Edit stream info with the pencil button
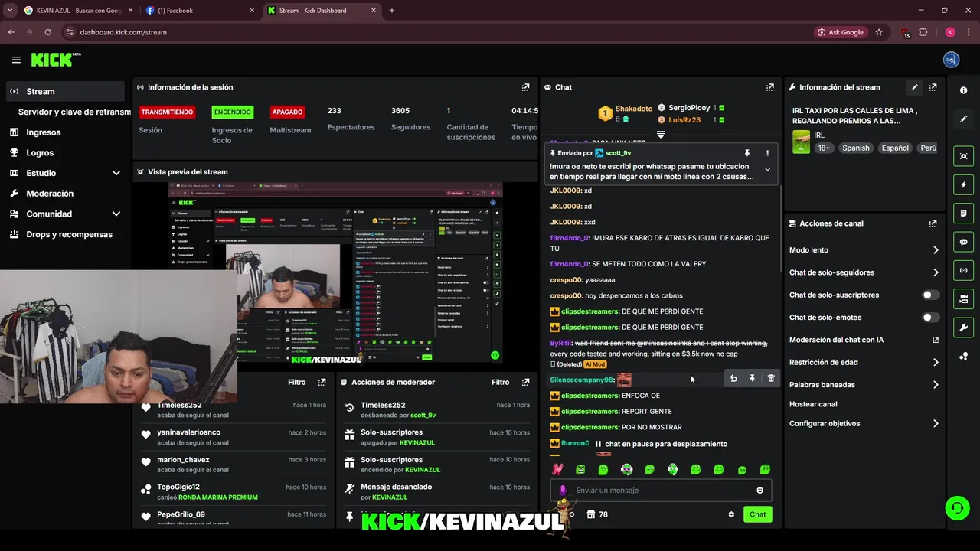The width and height of the screenshot is (980, 551). click(x=914, y=87)
